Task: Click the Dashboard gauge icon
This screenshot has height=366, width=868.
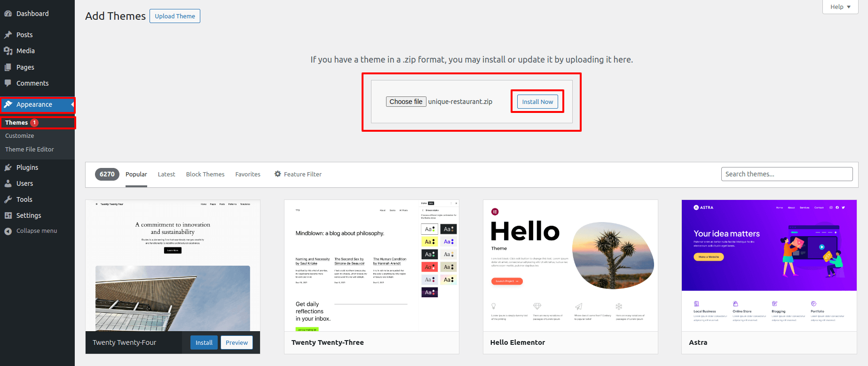Action: click(8, 14)
